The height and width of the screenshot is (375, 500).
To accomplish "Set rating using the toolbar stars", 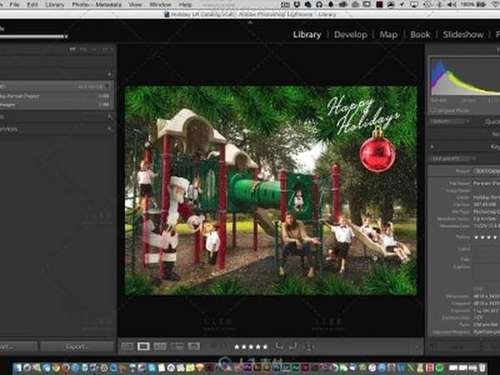I will (251, 347).
